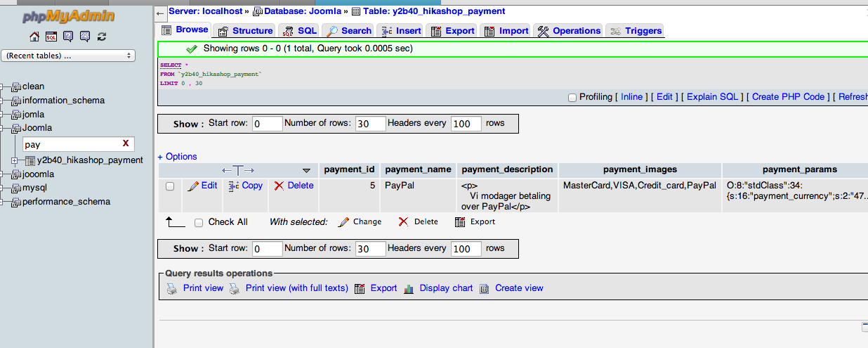Viewport: 868px width, 348px height.
Task: Open the Operations tab
Action: [570, 30]
